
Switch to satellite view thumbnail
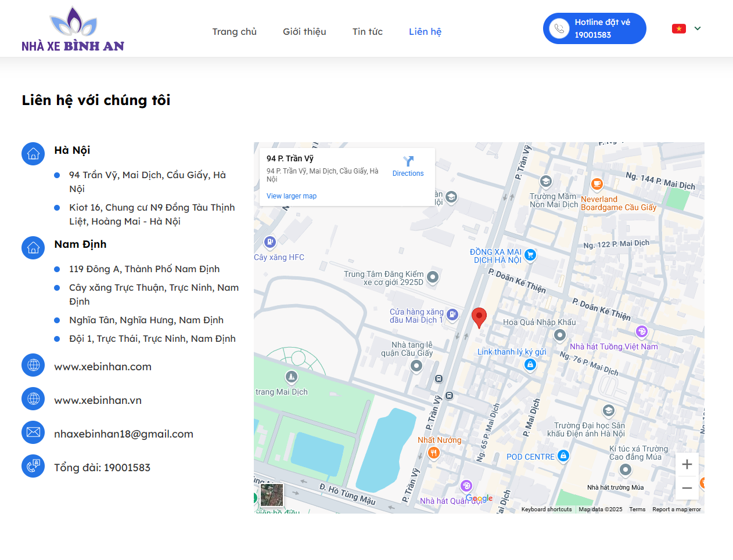(x=272, y=495)
